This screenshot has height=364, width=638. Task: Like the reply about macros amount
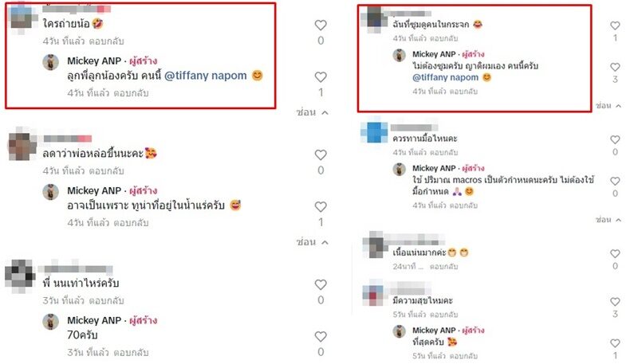615,181
